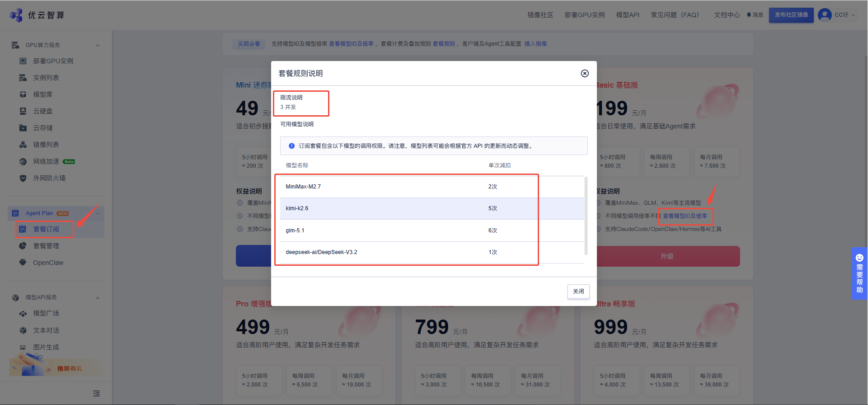Select the glm-5.1 model row

432,231
